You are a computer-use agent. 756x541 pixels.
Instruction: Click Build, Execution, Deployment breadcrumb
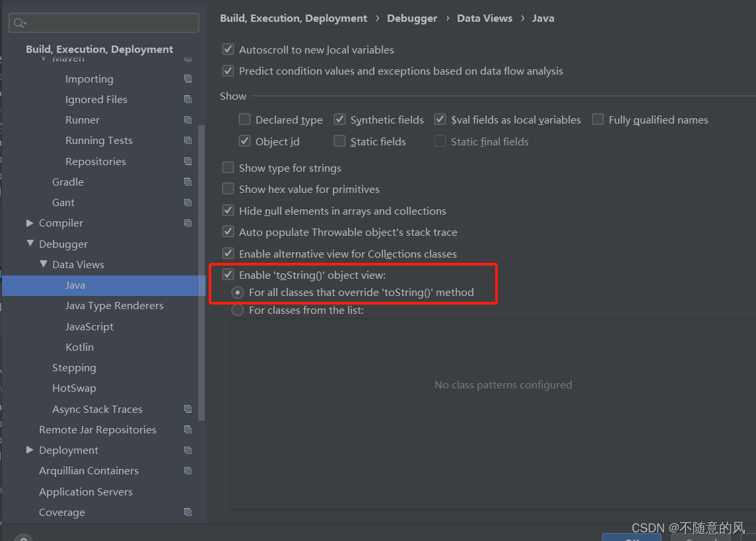(x=294, y=18)
